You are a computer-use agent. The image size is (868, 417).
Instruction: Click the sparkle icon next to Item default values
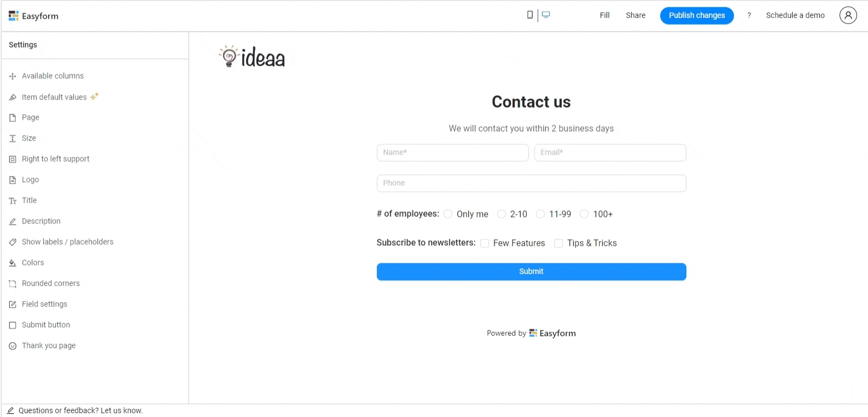coord(95,97)
